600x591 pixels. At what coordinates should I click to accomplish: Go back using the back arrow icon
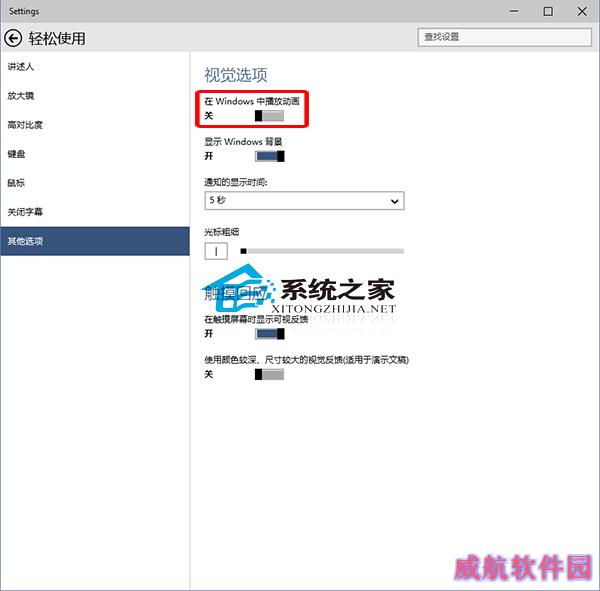[x=13, y=38]
